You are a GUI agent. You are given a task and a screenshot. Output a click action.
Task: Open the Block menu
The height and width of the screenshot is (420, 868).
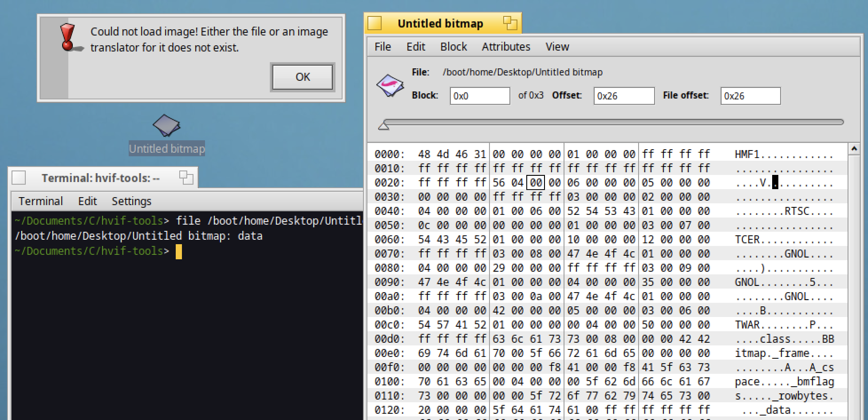(454, 47)
